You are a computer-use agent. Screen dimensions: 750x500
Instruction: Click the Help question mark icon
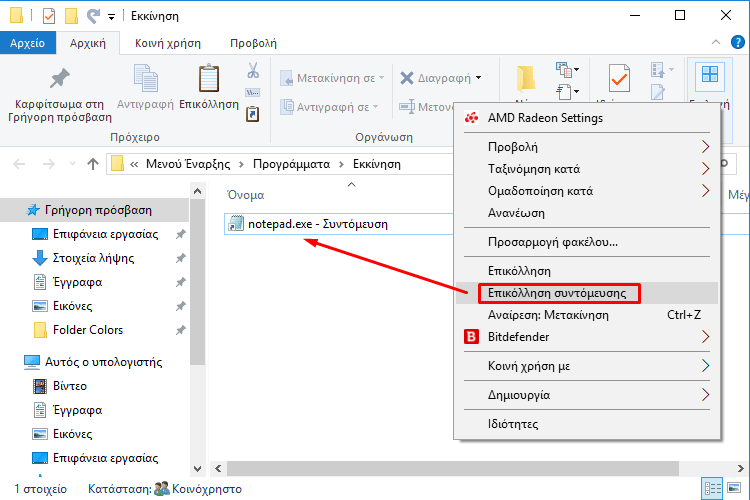738,43
